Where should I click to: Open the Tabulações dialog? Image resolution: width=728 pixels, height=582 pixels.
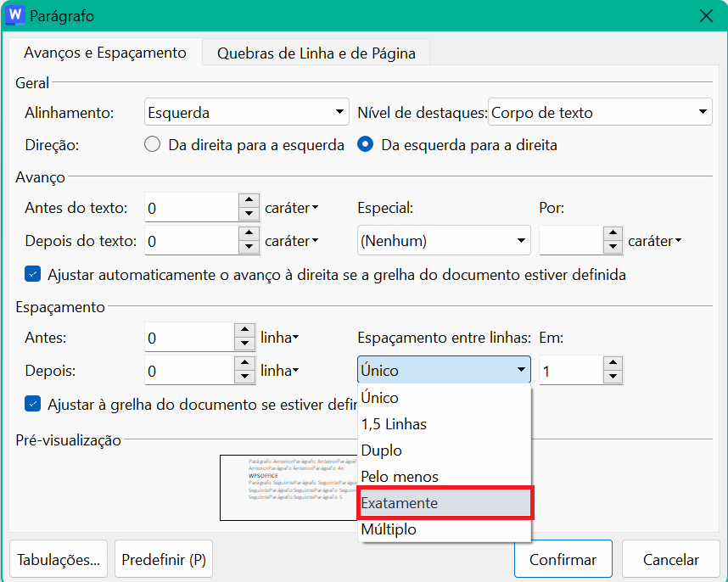click(x=58, y=558)
